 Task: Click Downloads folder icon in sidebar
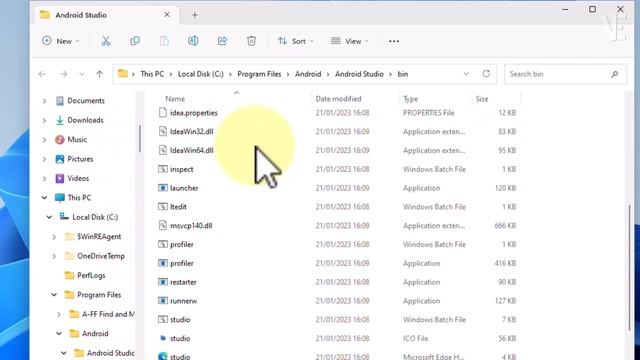point(60,120)
